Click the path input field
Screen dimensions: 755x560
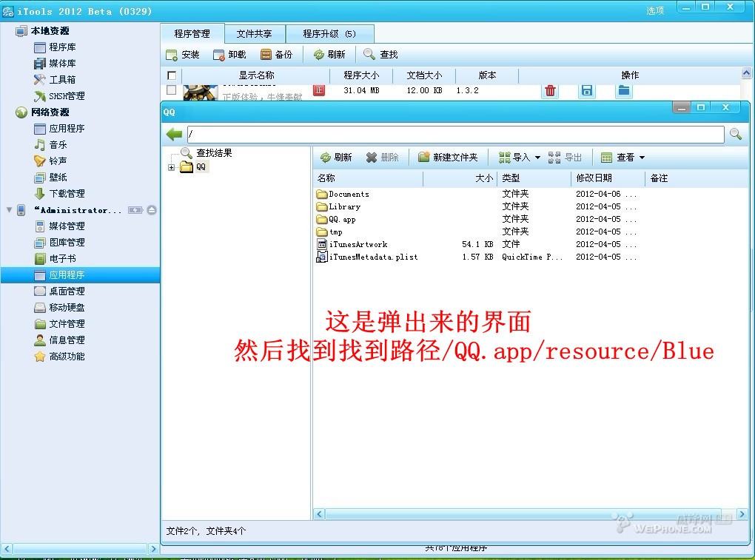point(455,134)
